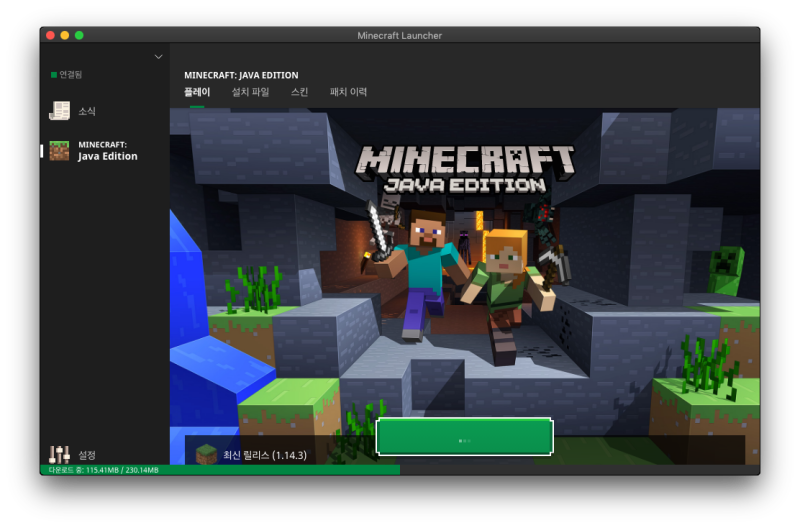800x528 pixels.
Task: Click the Minecraft Java Edition artwork banner
Action: coord(464,286)
